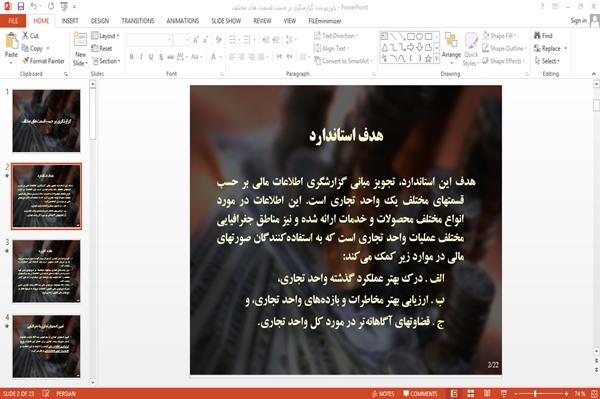Open the Shape Outline dropdown
The width and height of the screenshot is (600, 399).
(x=505, y=48)
